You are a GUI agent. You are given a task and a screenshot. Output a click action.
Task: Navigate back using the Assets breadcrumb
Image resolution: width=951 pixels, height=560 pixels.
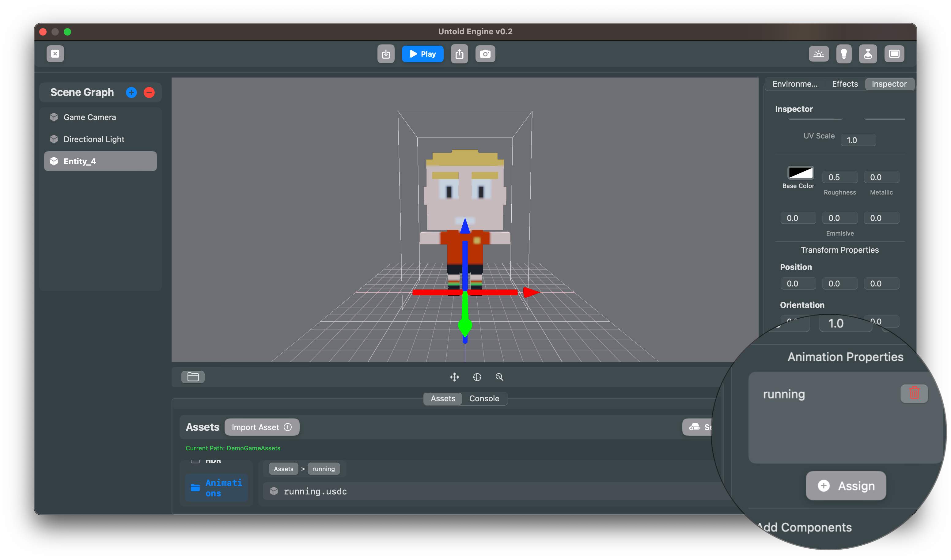[x=283, y=469]
